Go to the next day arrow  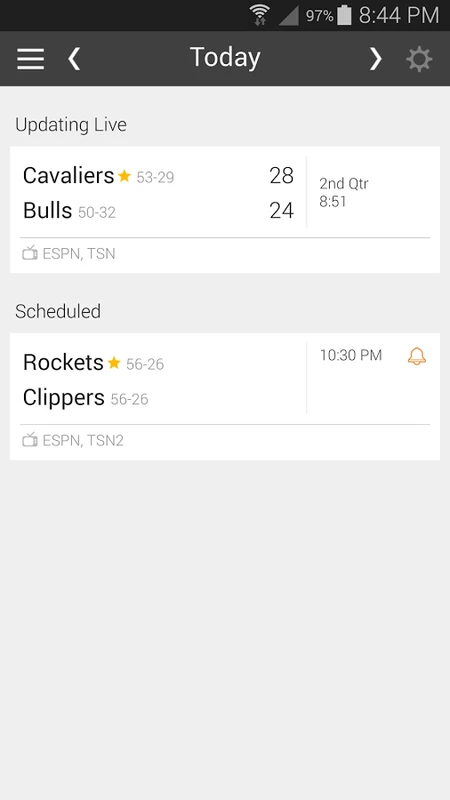376,59
